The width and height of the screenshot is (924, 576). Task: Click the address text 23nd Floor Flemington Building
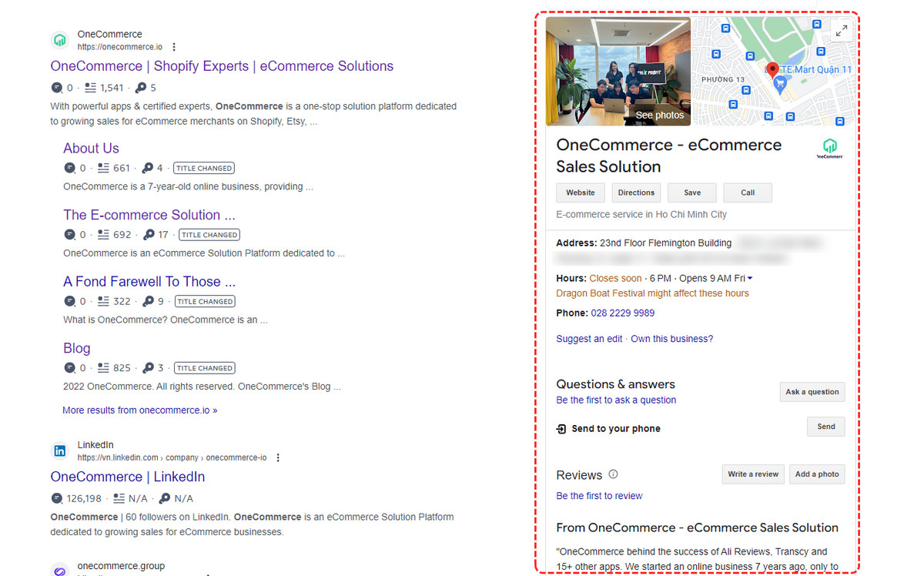tap(666, 243)
